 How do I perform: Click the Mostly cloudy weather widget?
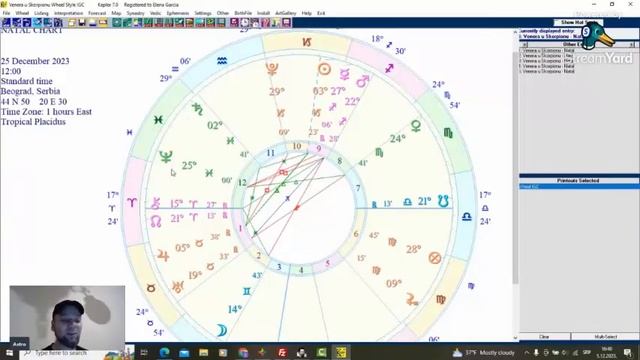484,353
